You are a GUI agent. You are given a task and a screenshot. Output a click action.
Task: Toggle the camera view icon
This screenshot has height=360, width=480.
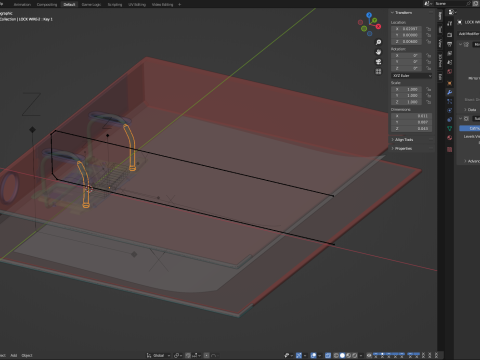coord(378,62)
